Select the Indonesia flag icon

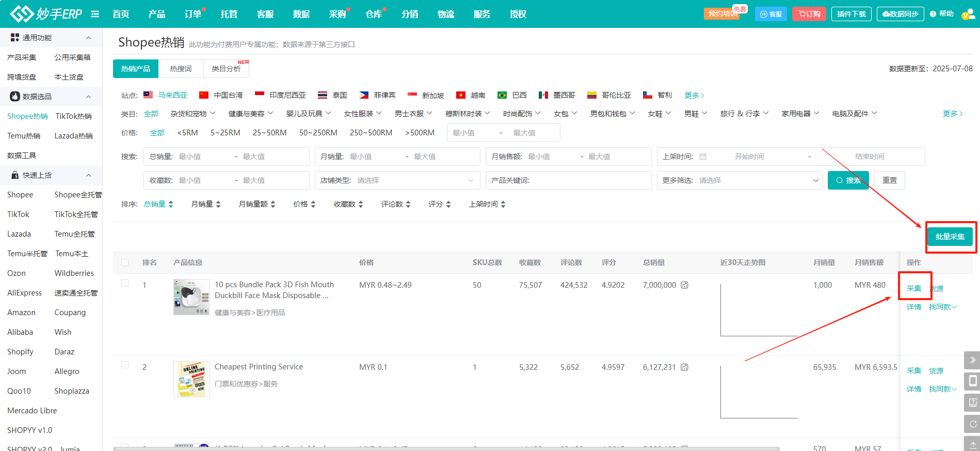point(260,95)
